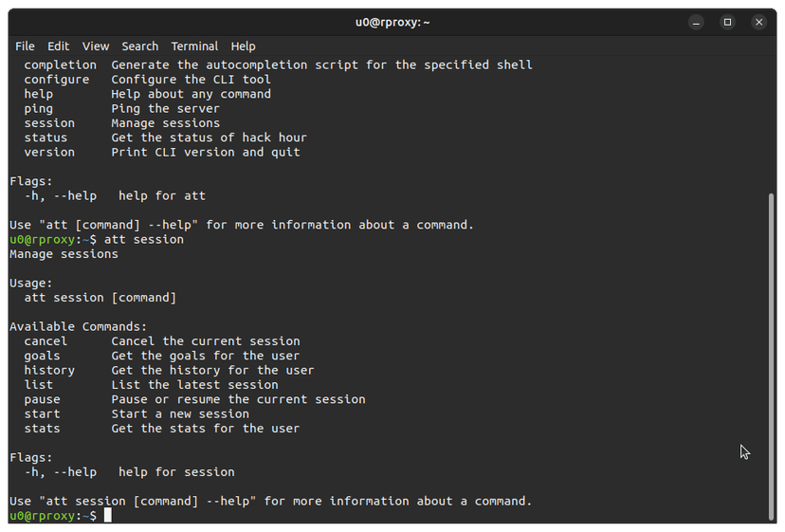This screenshot has width=785, height=532.
Task: Open the View menu
Action: pyautogui.click(x=96, y=46)
